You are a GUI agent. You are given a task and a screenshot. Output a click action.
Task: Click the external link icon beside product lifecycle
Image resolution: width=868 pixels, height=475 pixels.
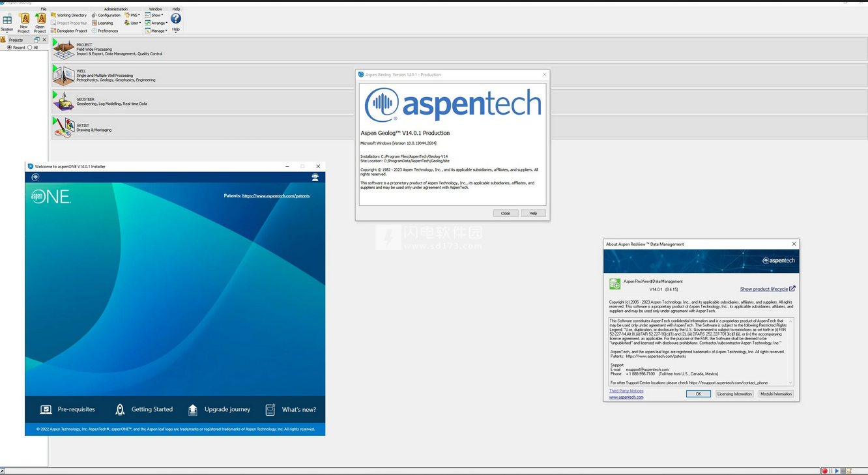792,289
